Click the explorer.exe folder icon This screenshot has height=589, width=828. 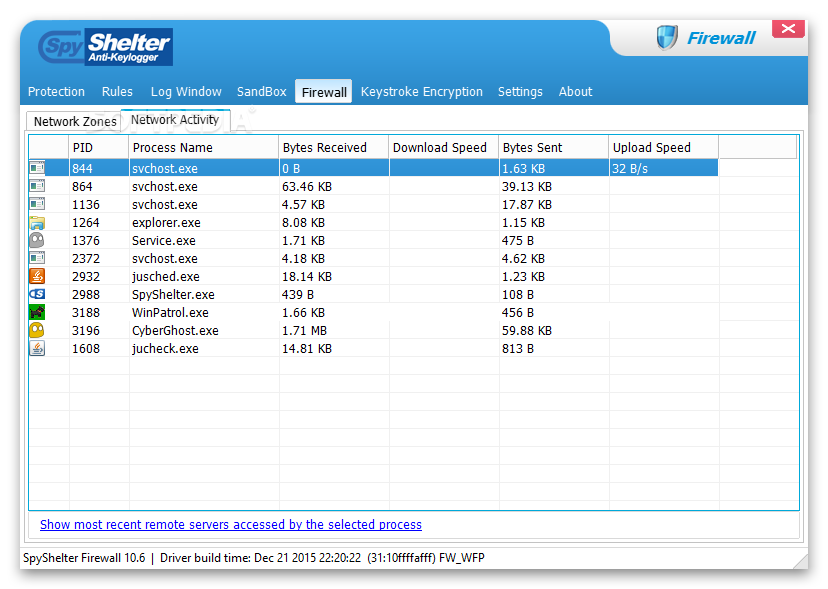pyautogui.click(x=37, y=222)
